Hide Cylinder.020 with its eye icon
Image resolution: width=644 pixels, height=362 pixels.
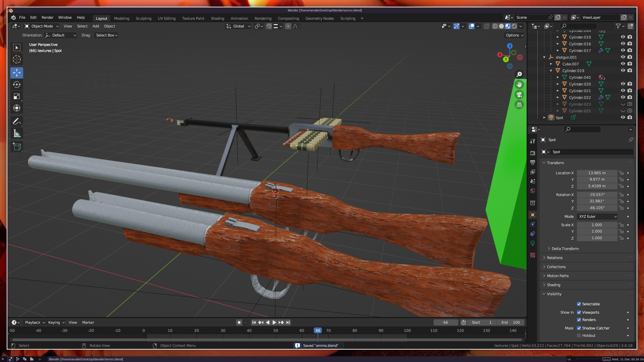tap(623, 84)
